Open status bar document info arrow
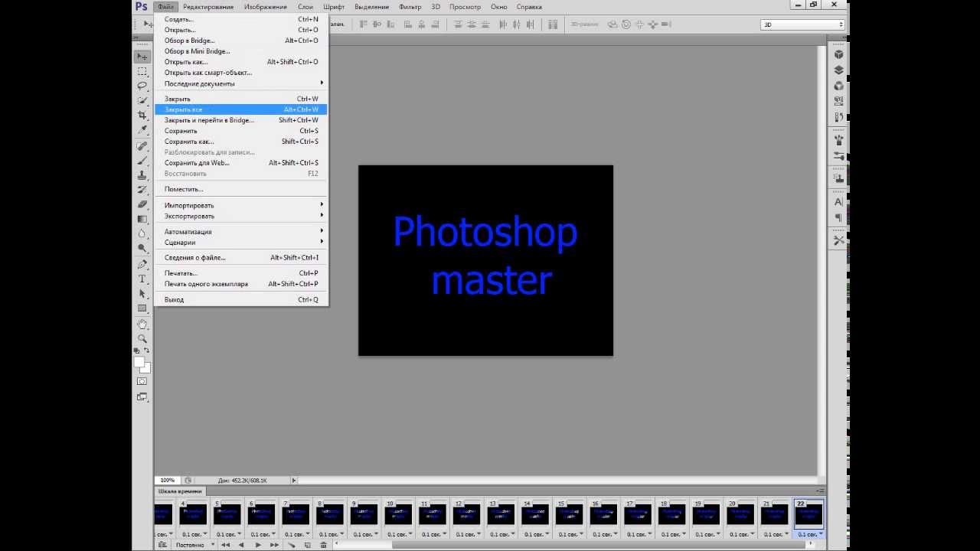Viewport: 980px width, 551px height. coord(294,480)
